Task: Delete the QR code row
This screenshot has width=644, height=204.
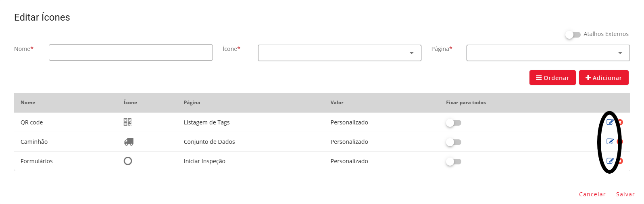Action: click(620, 122)
